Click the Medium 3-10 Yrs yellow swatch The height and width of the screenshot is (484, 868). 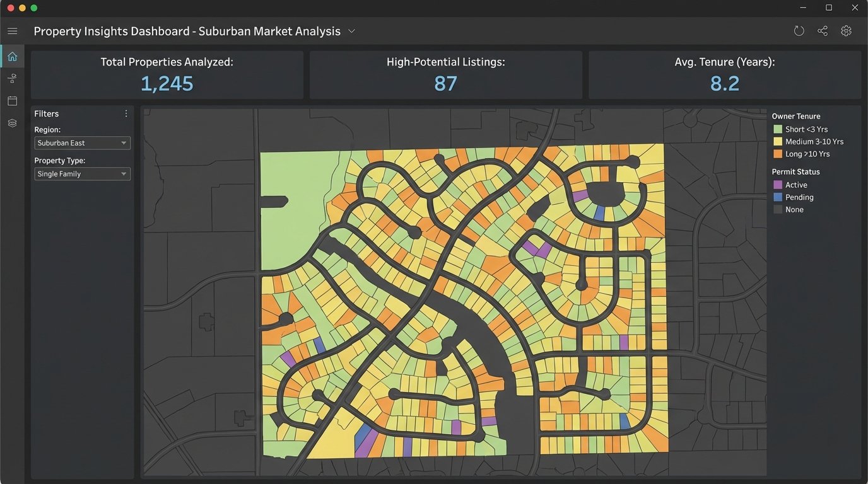tap(777, 141)
